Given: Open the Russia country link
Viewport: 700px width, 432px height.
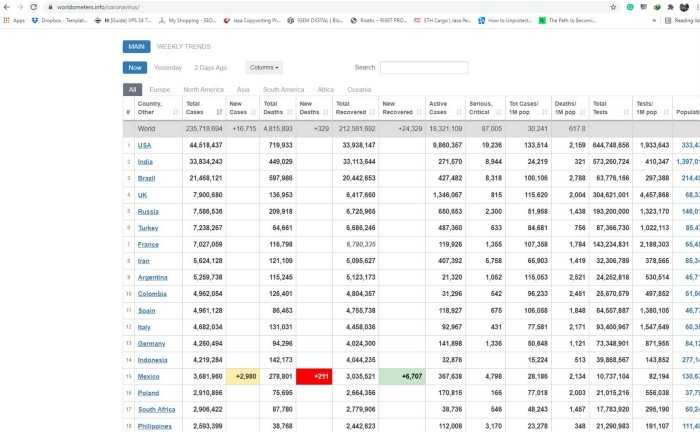Looking at the screenshot, I should [148, 212].
